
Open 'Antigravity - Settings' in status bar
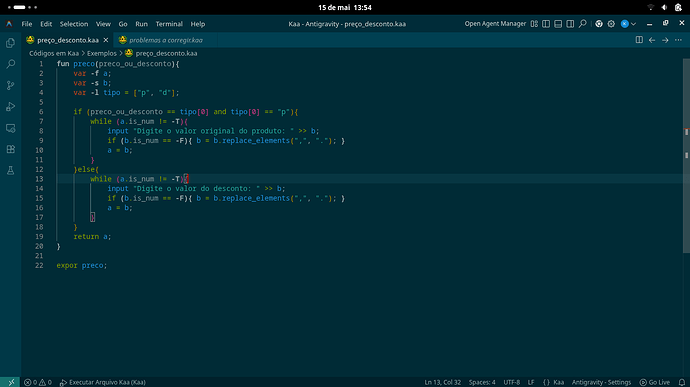601,382
